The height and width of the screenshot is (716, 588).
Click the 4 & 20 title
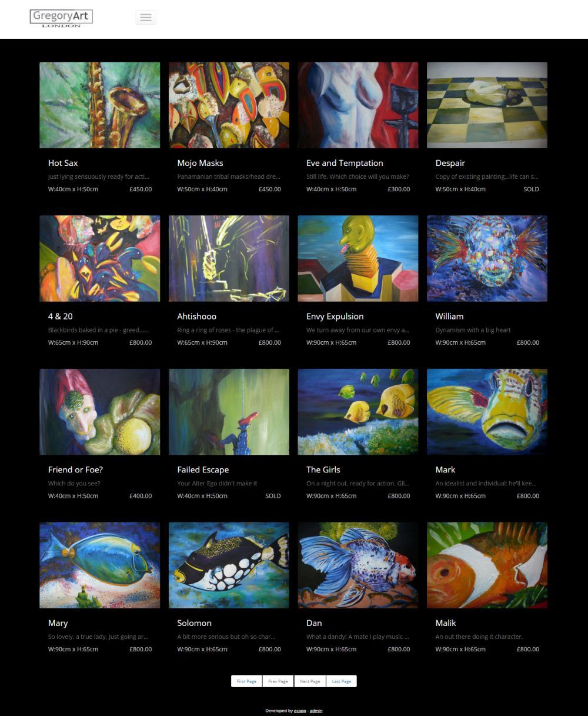point(61,317)
